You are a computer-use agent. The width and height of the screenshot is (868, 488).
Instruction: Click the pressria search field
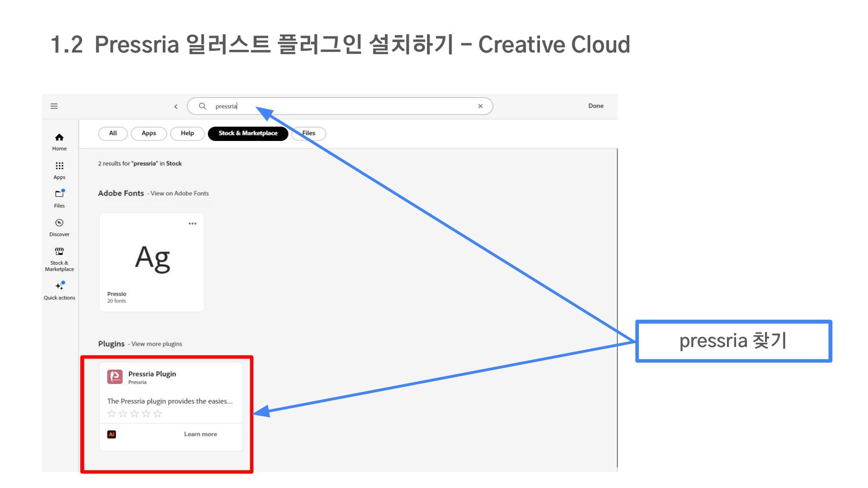340,106
